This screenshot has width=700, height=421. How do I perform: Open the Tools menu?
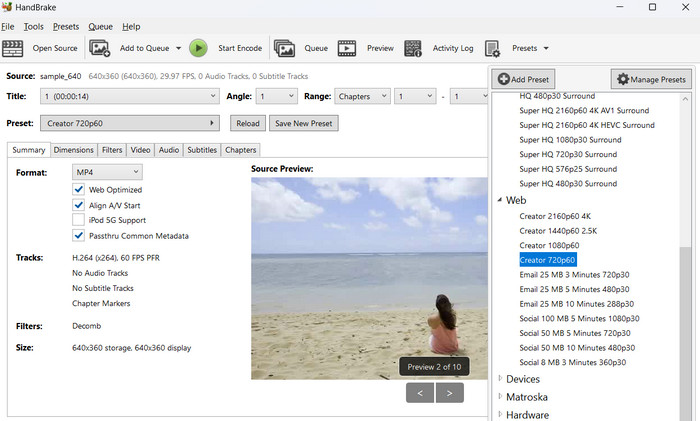(33, 27)
